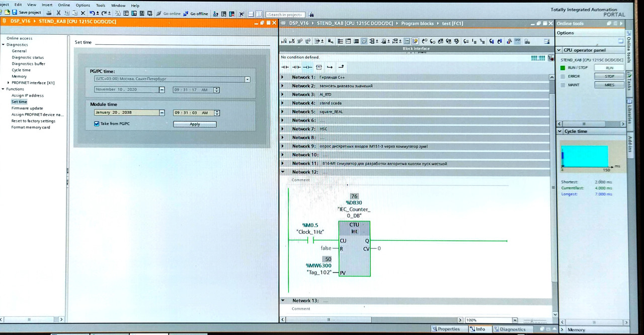Expand the PROFINET interface [X1] node
The height and width of the screenshot is (335, 644).
8,83
